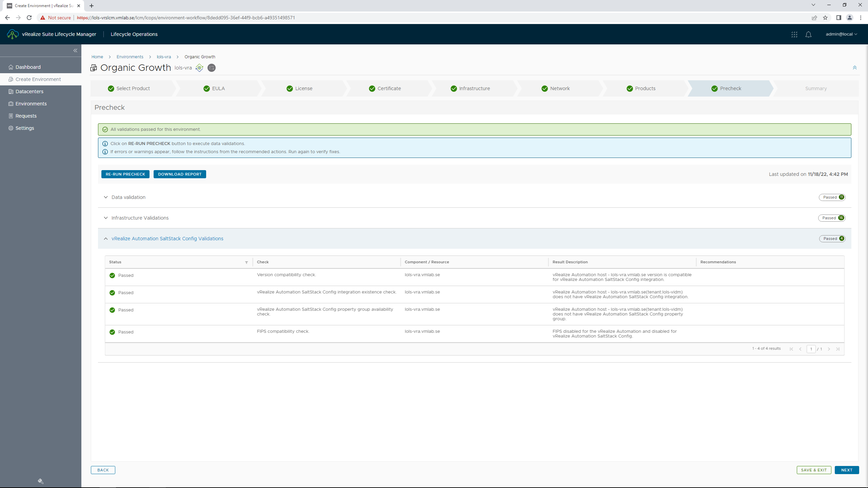Go to Datacenters in sidebar

point(41,91)
